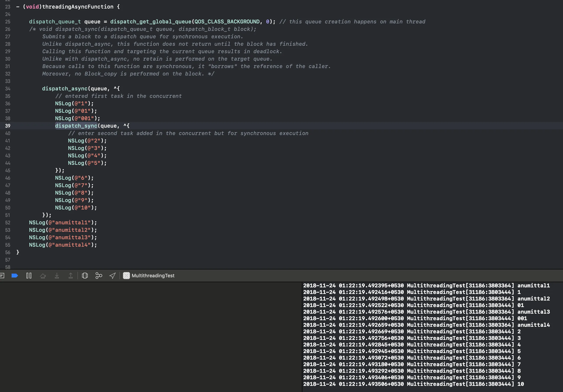The height and width of the screenshot is (392, 563).
Task: Click QOS_CLASS_BACKGROUND constant
Action: tap(227, 22)
